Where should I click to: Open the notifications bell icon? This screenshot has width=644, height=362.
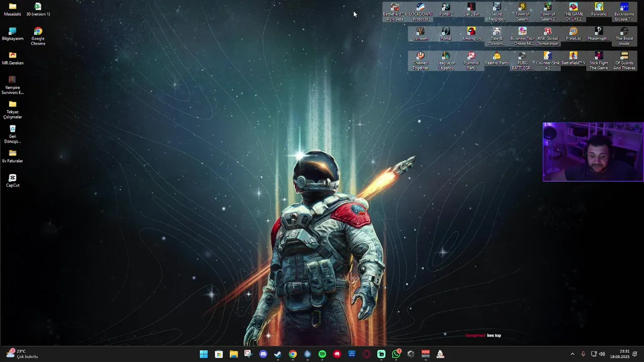(635, 354)
